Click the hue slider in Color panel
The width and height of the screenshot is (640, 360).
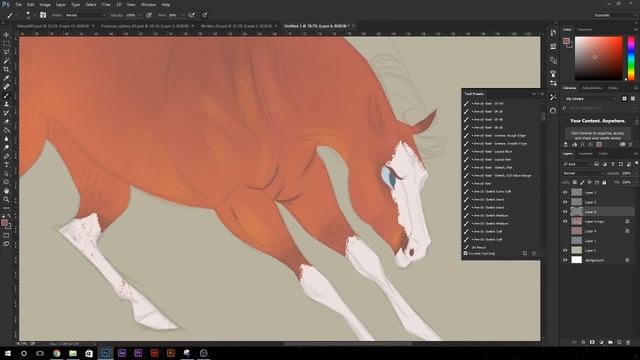(631, 58)
